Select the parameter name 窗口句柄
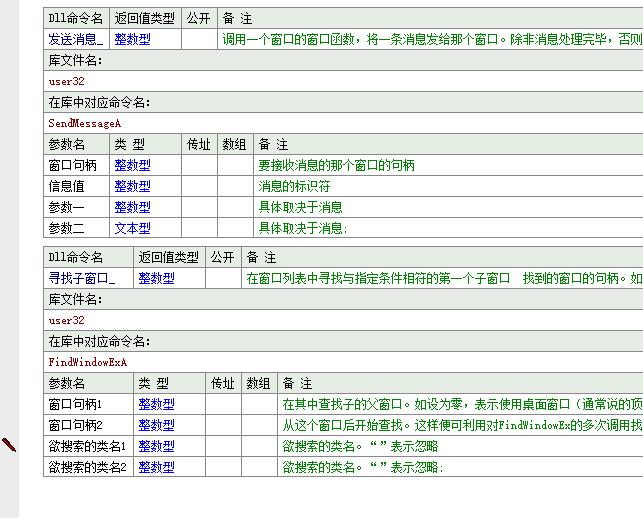 pyautogui.click(x=73, y=165)
